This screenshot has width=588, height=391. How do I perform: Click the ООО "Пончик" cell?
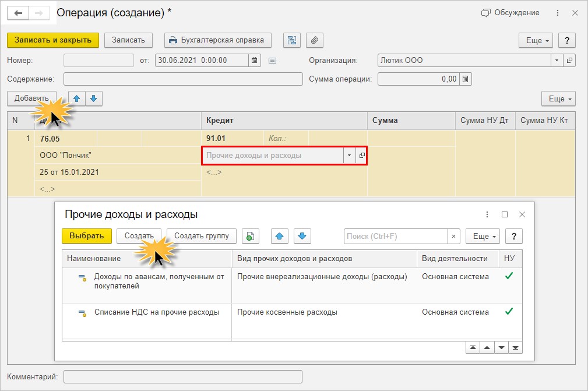(x=118, y=155)
